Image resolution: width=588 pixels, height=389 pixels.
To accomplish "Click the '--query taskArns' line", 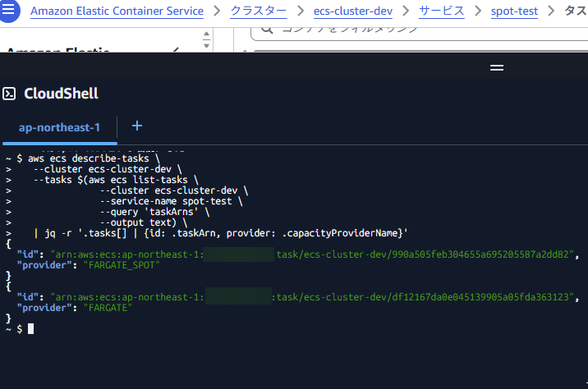I will (154, 212).
